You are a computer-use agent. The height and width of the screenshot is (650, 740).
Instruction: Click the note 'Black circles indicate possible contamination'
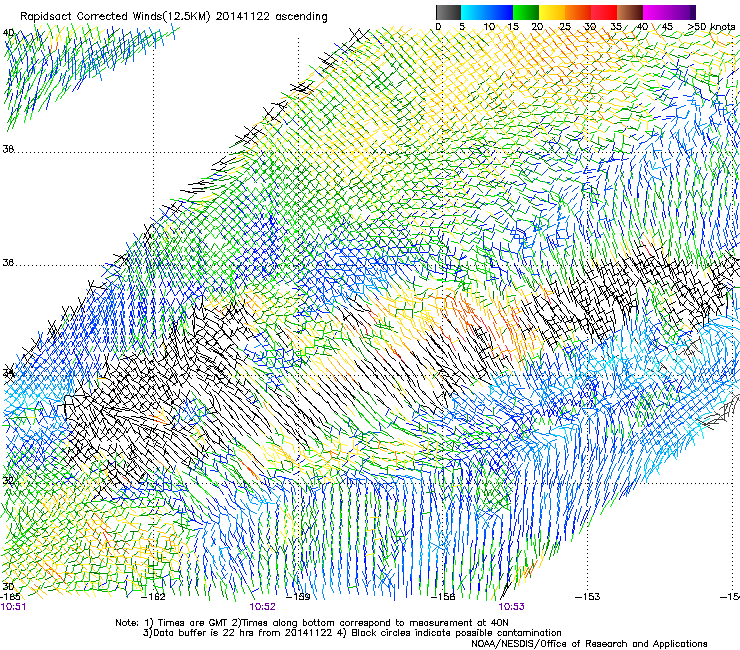coord(456,633)
